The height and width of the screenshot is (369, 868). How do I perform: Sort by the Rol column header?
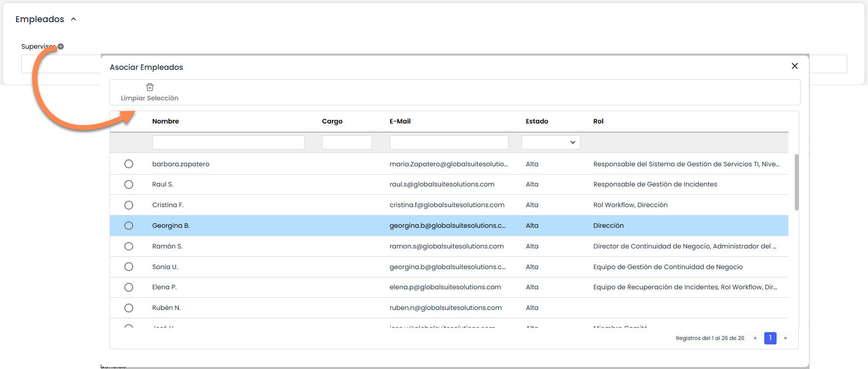click(x=598, y=121)
